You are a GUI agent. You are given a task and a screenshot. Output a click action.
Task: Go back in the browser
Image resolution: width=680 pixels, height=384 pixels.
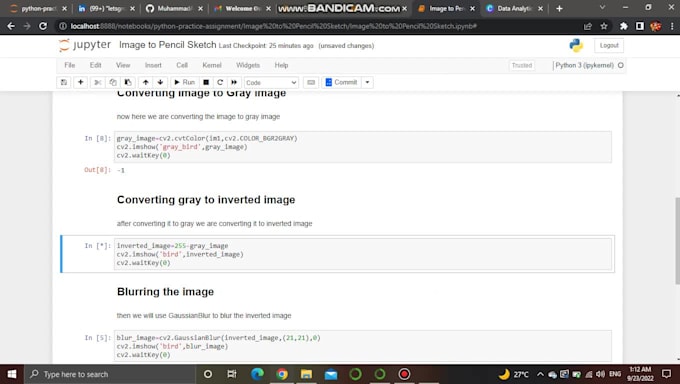[x=11, y=26]
